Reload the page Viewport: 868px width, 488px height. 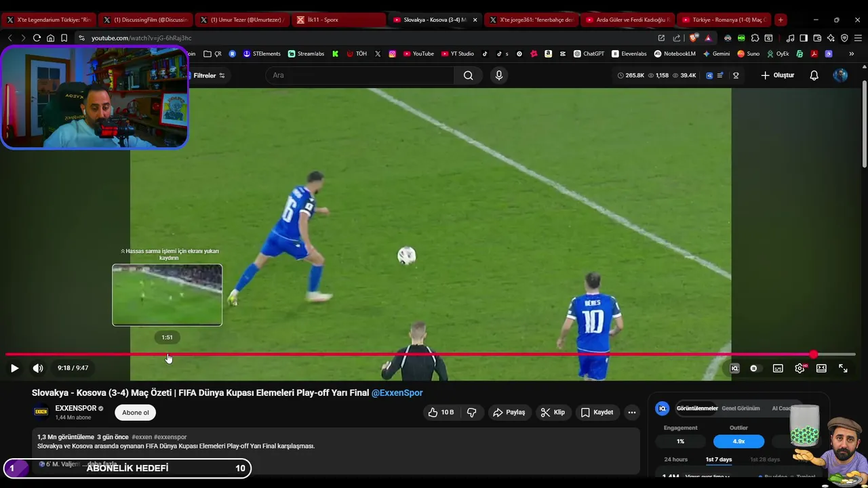click(37, 38)
